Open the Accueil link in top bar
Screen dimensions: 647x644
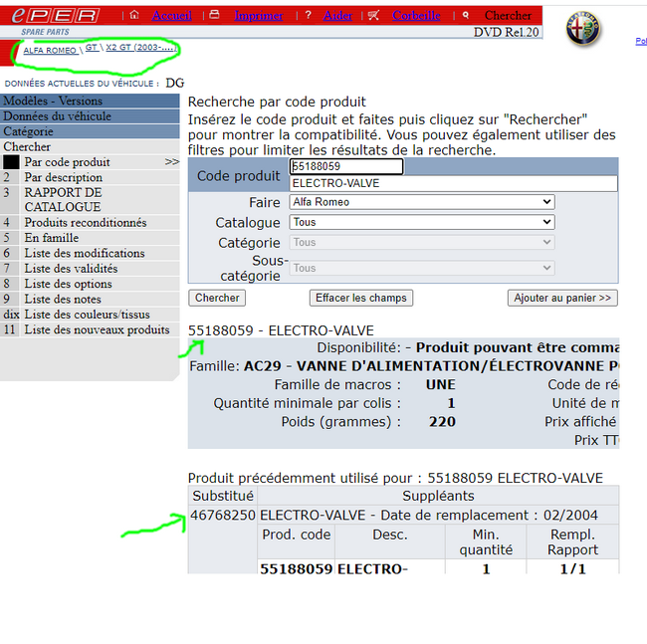click(171, 16)
